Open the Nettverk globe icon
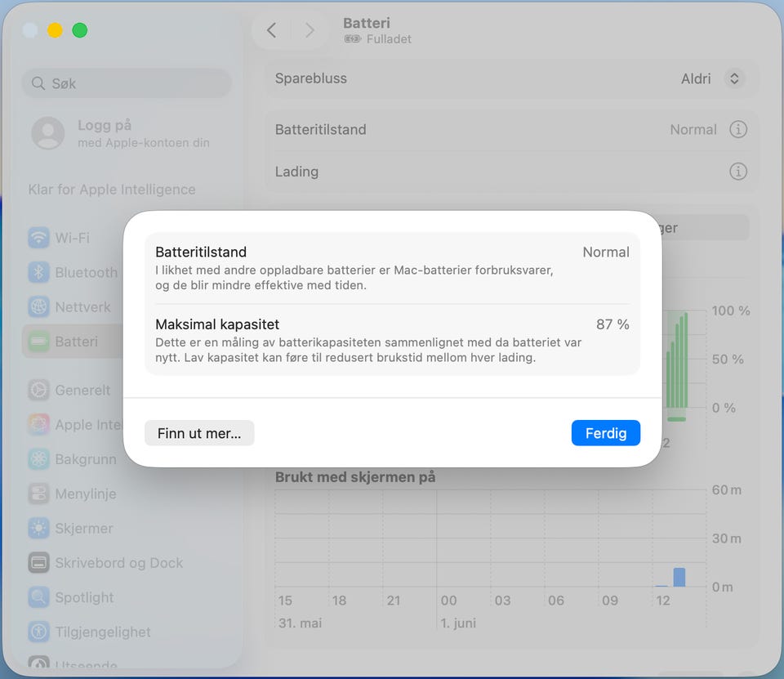This screenshot has height=679, width=784. 38,306
